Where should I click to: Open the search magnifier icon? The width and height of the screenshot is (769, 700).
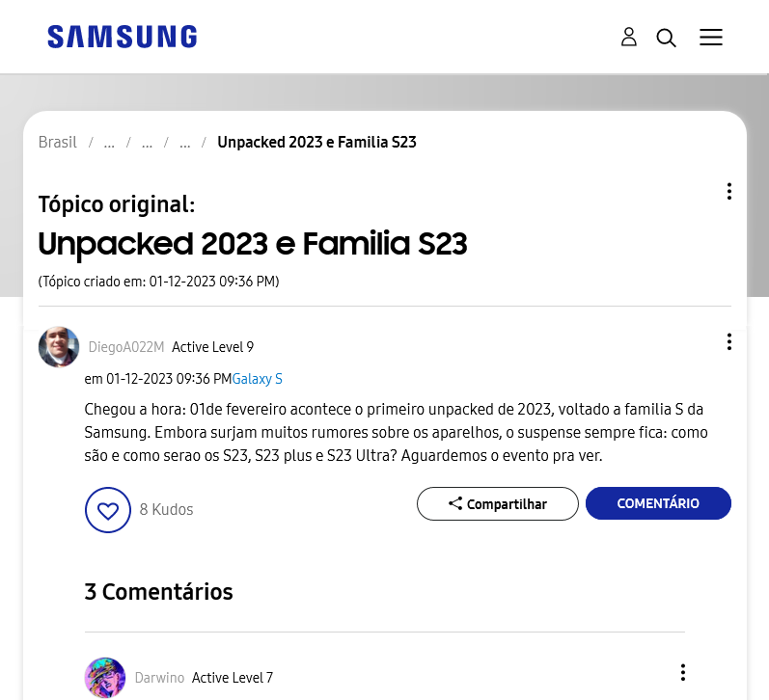pyautogui.click(x=666, y=38)
